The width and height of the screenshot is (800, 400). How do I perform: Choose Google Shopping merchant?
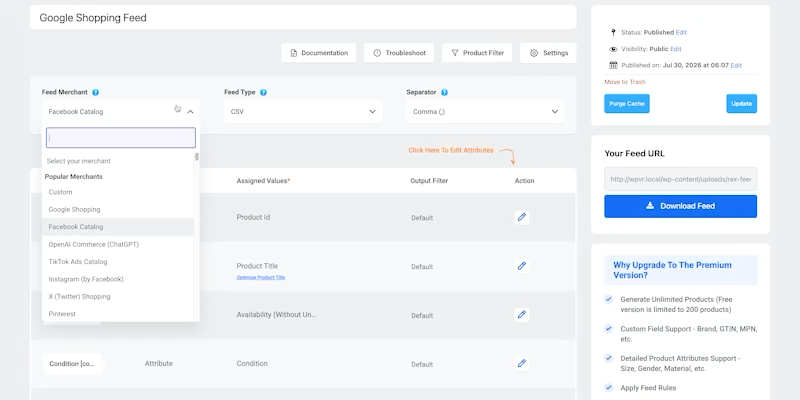[118, 209]
